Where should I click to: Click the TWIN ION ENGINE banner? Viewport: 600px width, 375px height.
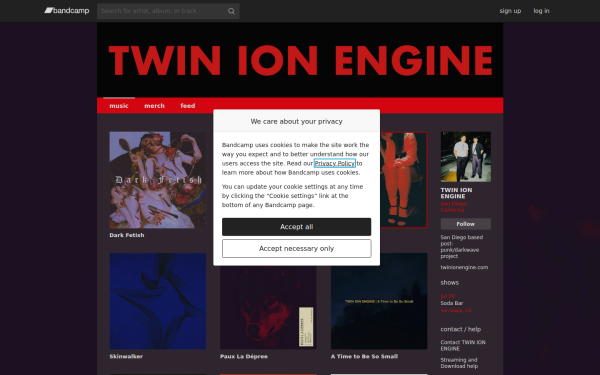point(300,60)
